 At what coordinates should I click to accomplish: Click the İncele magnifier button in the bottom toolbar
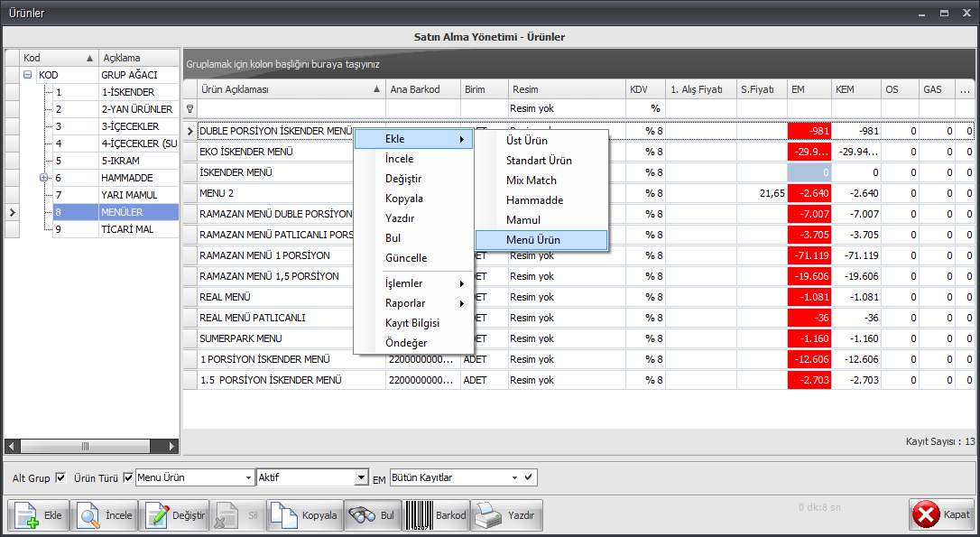(105, 515)
